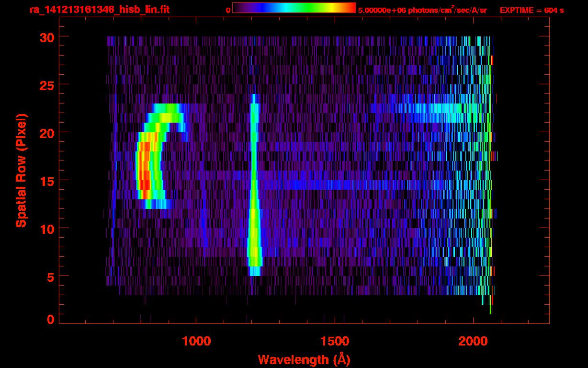The image size is (588, 368).
Task: Click the Spatial Row (Pixel) axis title
Action: click(x=21, y=171)
